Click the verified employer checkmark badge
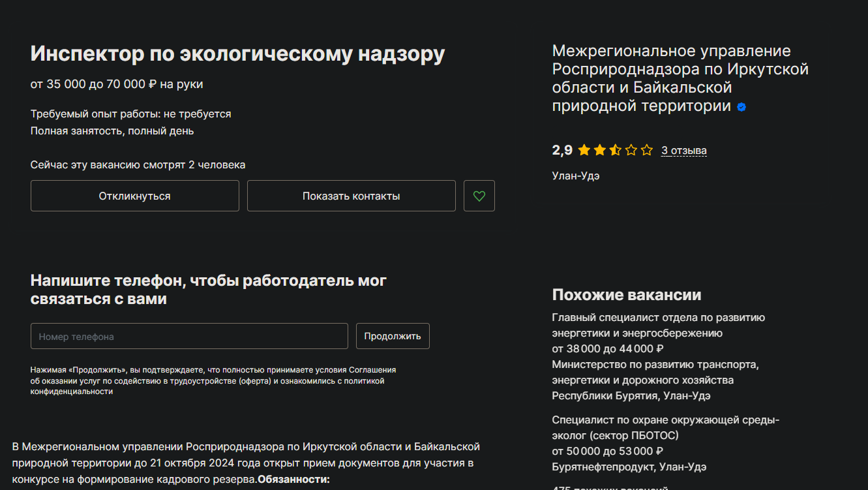Image resolution: width=868 pixels, height=490 pixels. (x=741, y=107)
